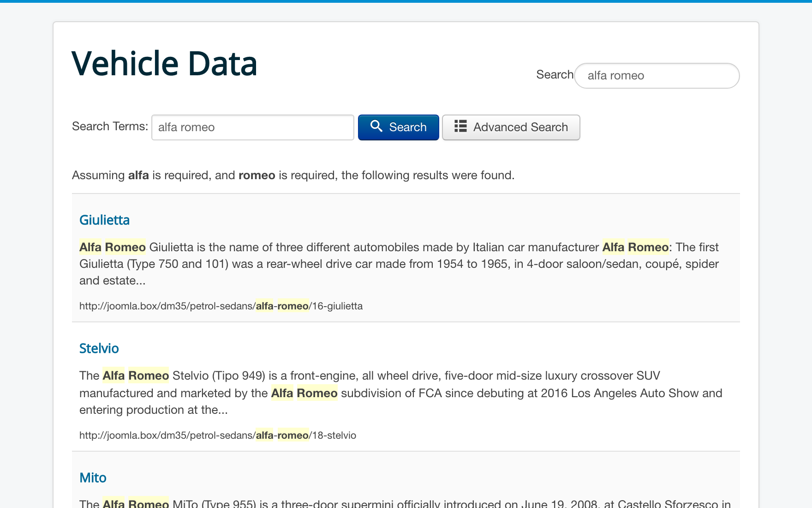The width and height of the screenshot is (812, 508).
Task: Click the URL ending in 18-stelvio
Action: (x=217, y=435)
